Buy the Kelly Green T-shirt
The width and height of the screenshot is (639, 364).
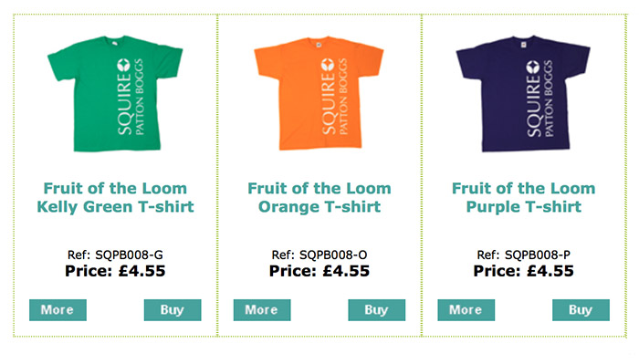pyautogui.click(x=173, y=310)
